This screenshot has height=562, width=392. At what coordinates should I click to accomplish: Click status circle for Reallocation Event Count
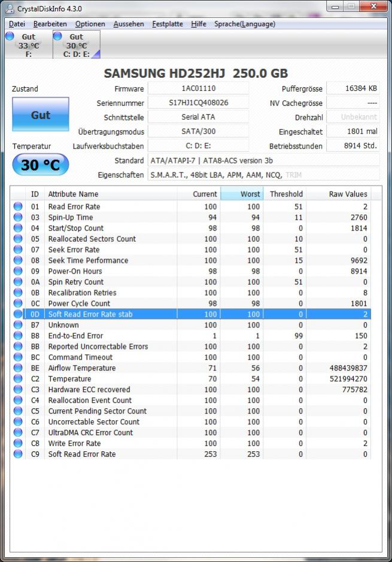click(x=18, y=400)
